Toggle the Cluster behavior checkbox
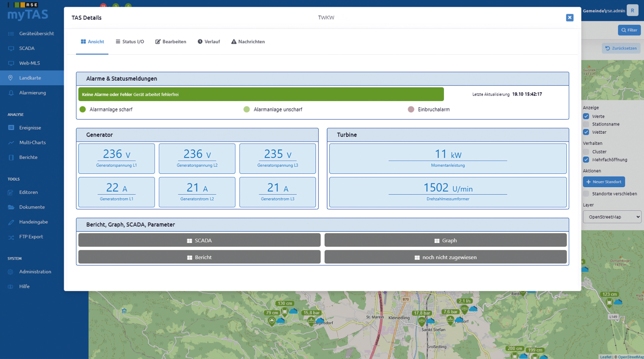644x359 pixels. [x=586, y=152]
